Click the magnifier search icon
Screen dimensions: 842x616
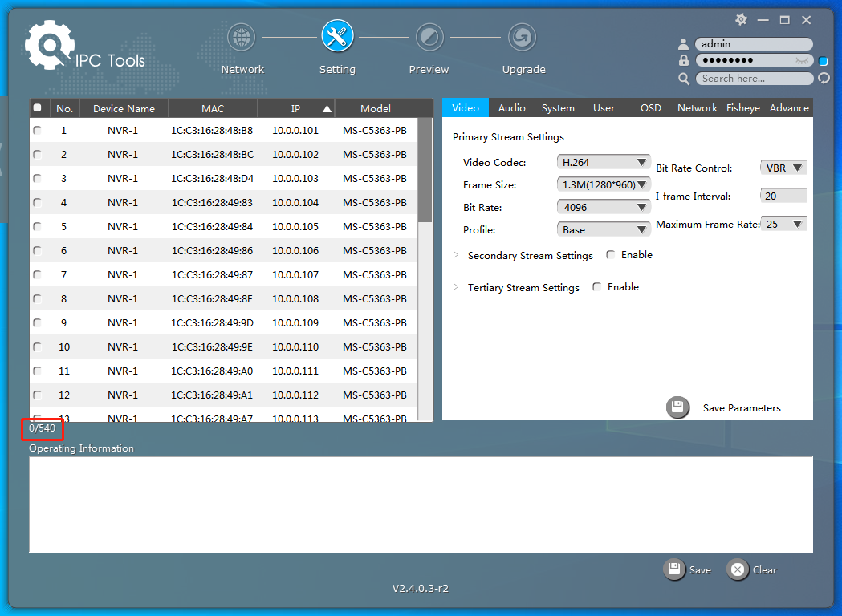684,79
